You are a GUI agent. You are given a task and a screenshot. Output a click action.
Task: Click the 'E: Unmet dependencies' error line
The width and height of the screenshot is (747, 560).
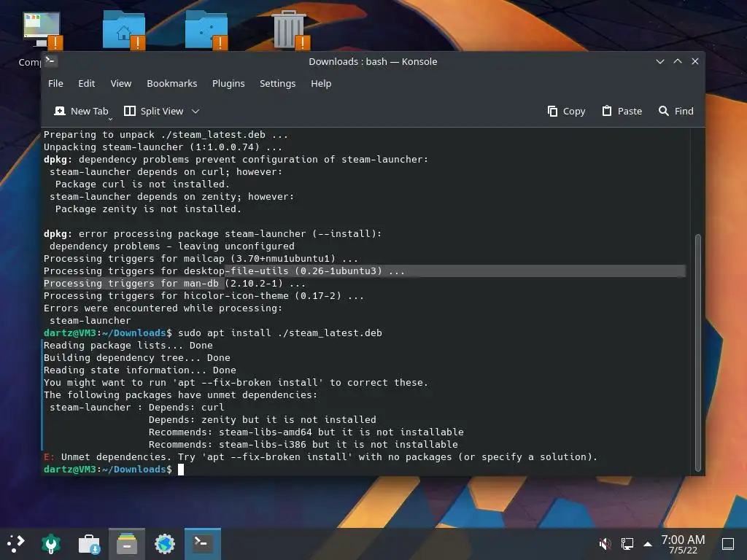pyautogui.click(x=320, y=456)
